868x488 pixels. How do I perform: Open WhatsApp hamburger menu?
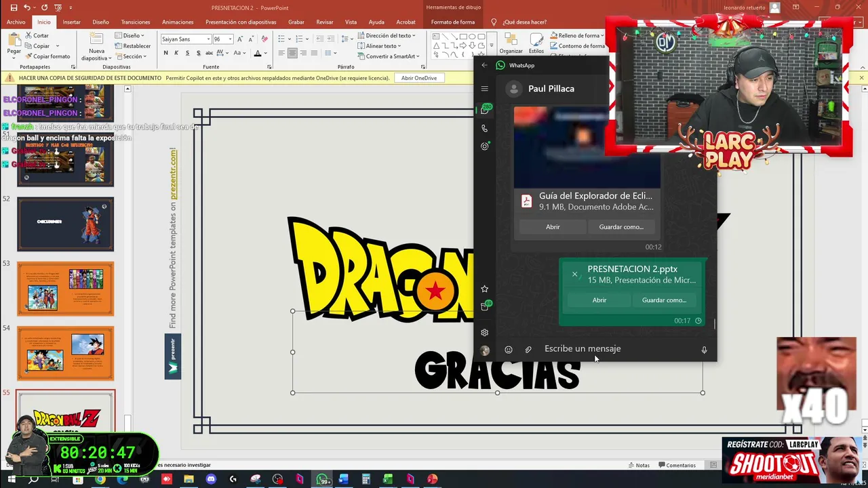(484, 89)
